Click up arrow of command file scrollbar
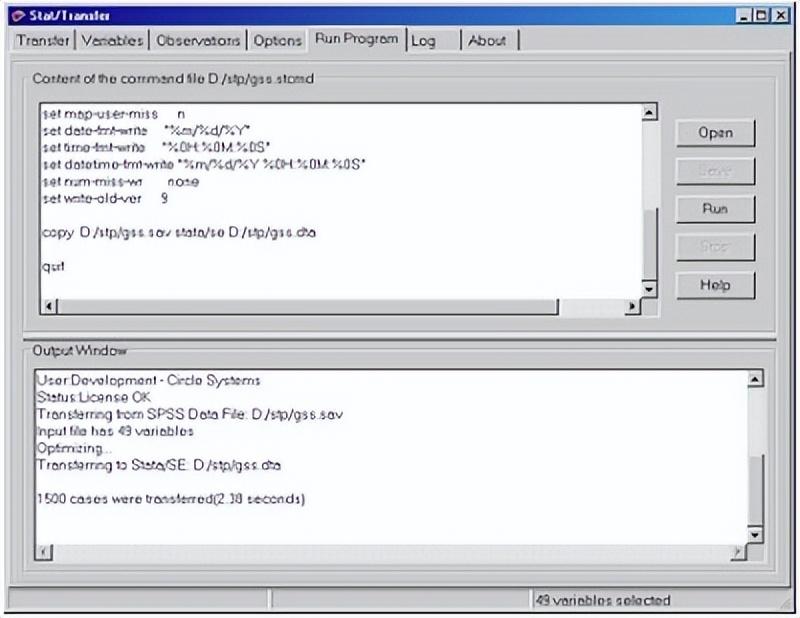 coord(649,112)
